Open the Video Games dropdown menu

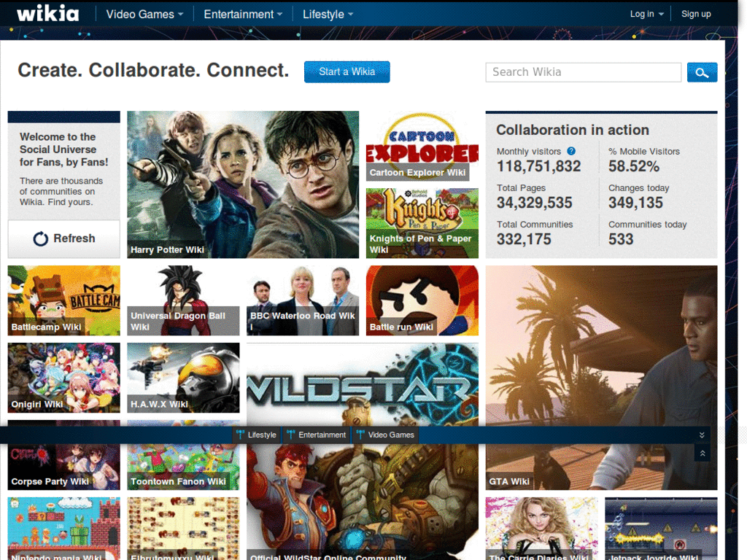(144, 15)
